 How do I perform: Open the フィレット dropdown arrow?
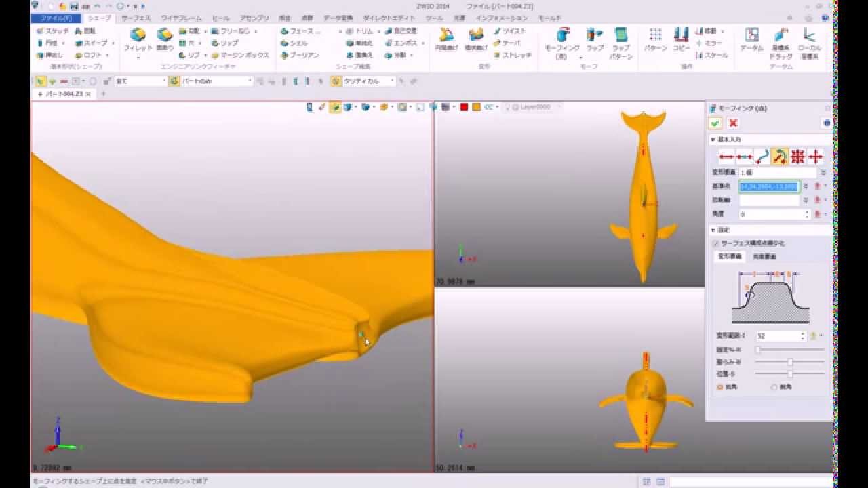coord(138,58)
